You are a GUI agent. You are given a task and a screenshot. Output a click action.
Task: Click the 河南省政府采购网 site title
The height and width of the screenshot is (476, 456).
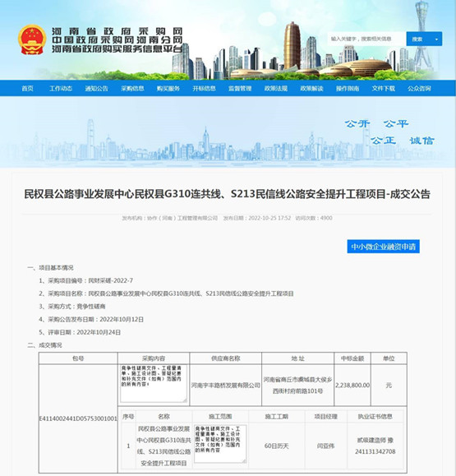coord(117,31)
